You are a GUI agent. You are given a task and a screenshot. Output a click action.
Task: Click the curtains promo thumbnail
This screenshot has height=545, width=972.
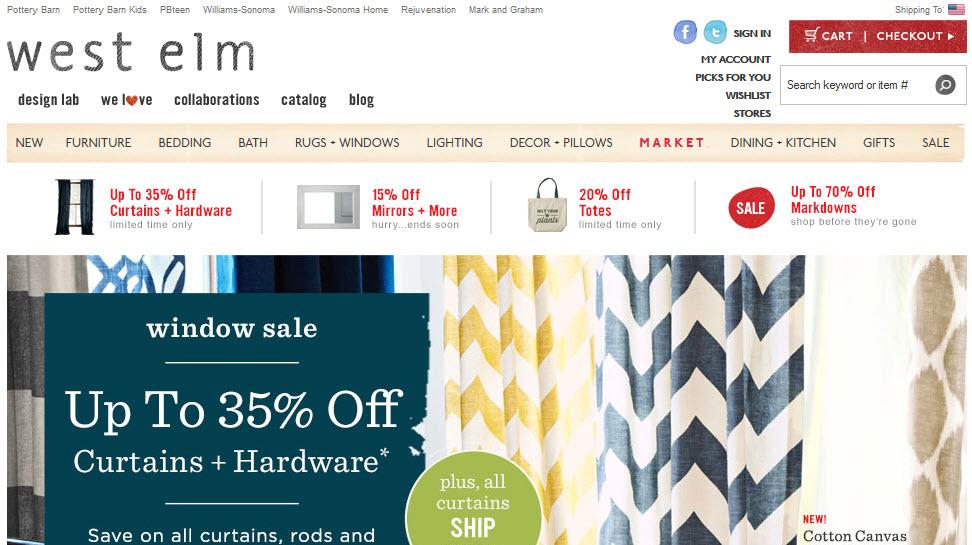click(x=75, y=207)
